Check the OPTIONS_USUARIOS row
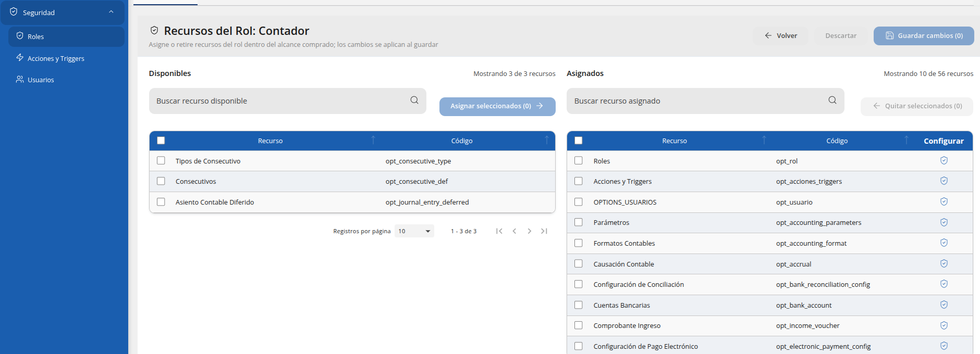This screenshot has height=354, width=980. click(579, 202)
